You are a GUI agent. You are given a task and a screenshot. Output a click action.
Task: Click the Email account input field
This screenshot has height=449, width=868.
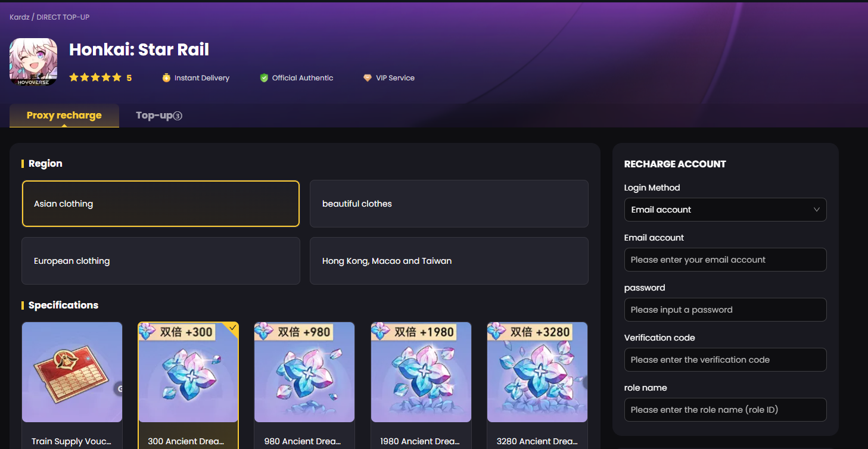[725, 260]
